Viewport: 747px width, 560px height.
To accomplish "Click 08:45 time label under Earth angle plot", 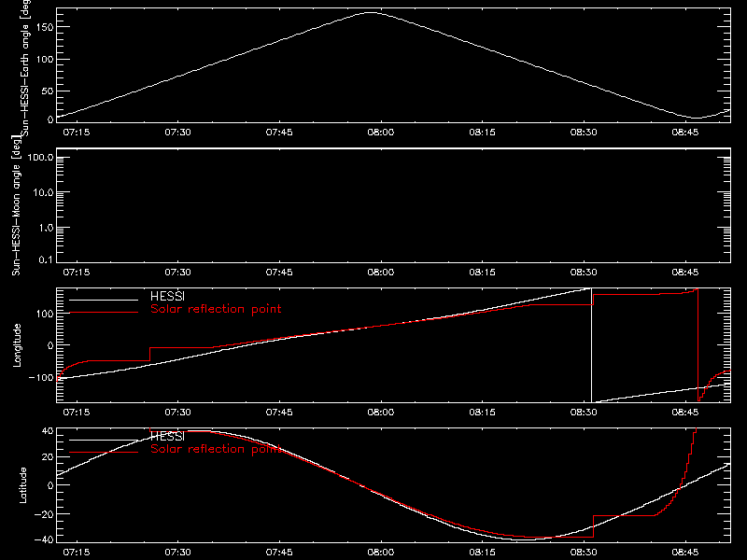I will point(685,133).
